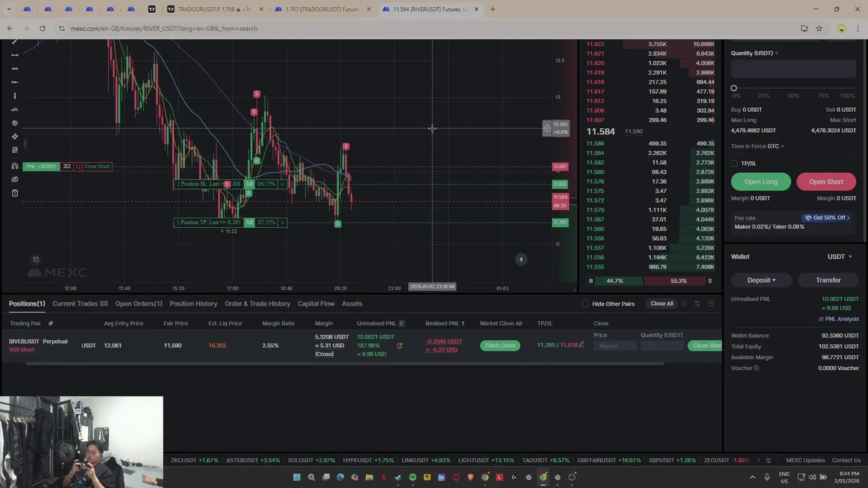This screenshot has width=868, height=488.
Task: Click the positions list layout icon
Action: [x=711, y=304]
